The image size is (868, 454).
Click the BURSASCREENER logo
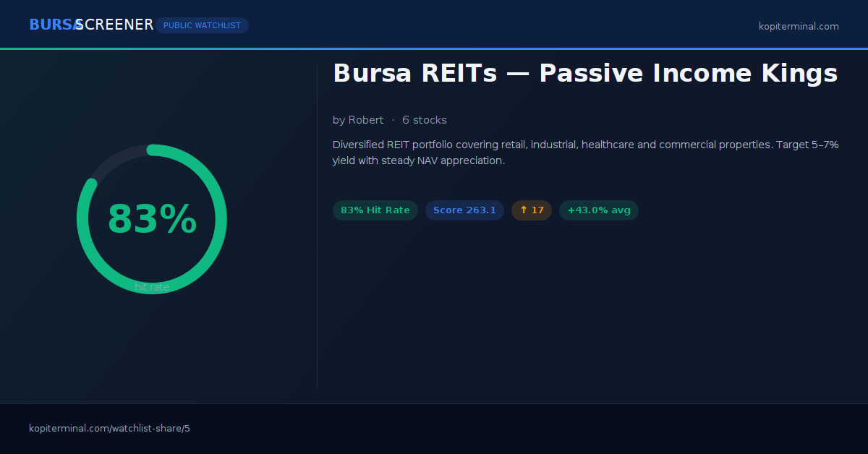coord(91,24)
